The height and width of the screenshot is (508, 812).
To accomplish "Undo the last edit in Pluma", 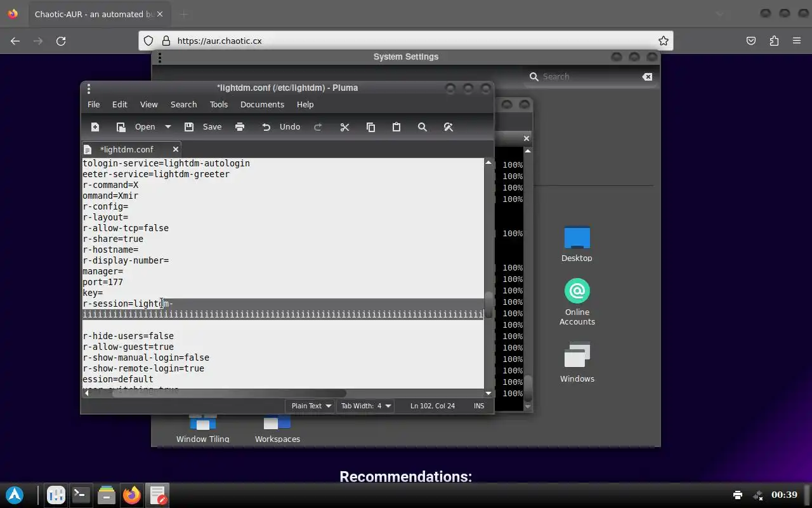I will click(281, 127).
